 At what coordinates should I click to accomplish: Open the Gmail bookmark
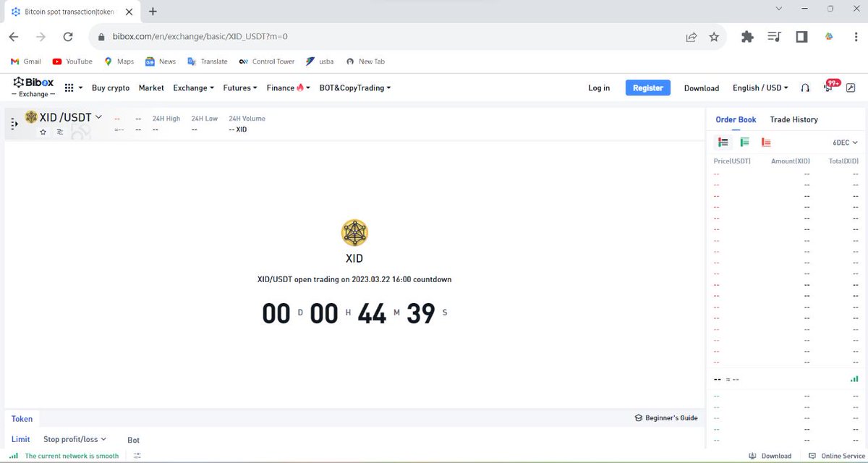pos(26,61)
